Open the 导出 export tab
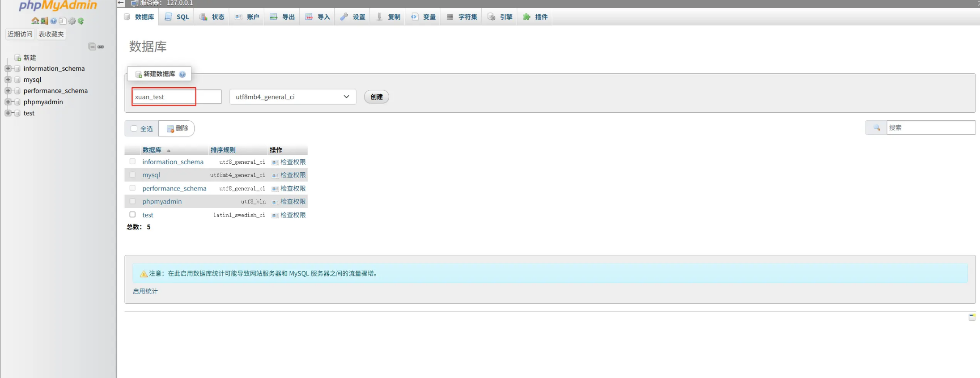980x378 pixels. click(x=283, y=17)
